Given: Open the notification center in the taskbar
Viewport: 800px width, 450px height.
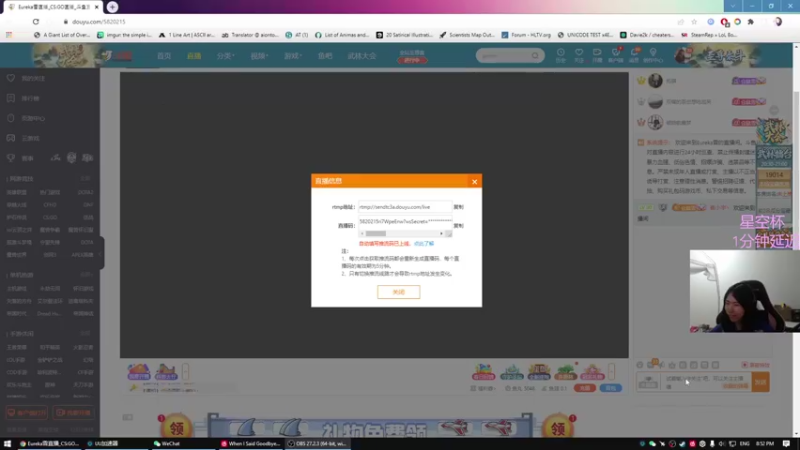Looking at the screenshot, I should click(786, 444).
